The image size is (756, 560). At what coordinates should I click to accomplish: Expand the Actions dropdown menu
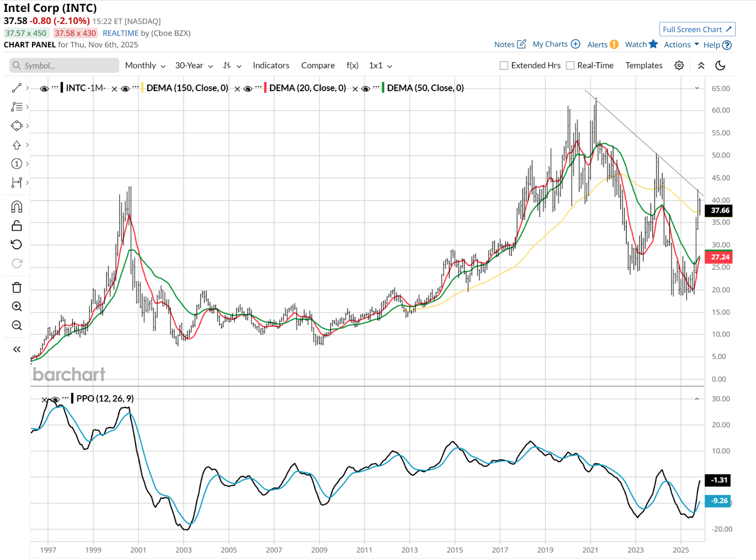click(x=681, y=44)
